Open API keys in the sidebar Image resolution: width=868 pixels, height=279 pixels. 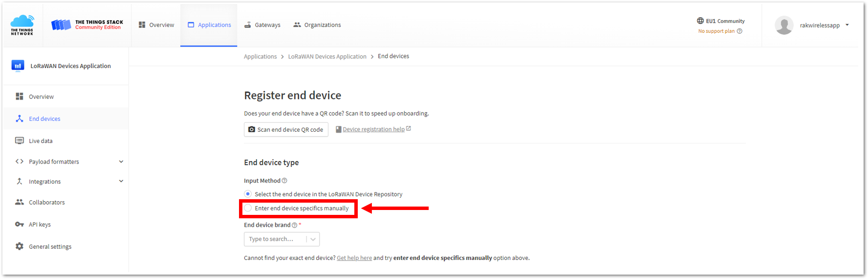coord(66,224)
